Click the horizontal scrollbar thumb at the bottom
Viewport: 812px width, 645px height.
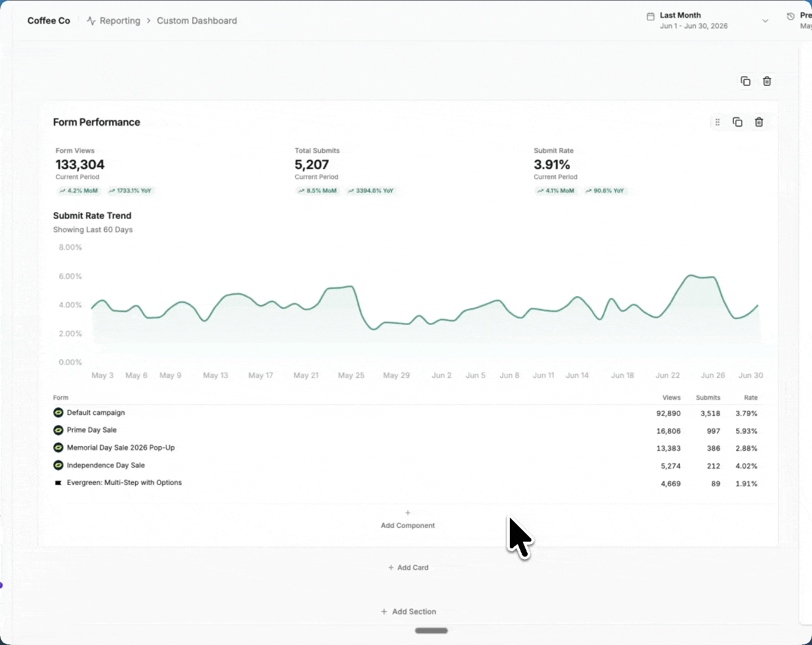tap(431, 631)
